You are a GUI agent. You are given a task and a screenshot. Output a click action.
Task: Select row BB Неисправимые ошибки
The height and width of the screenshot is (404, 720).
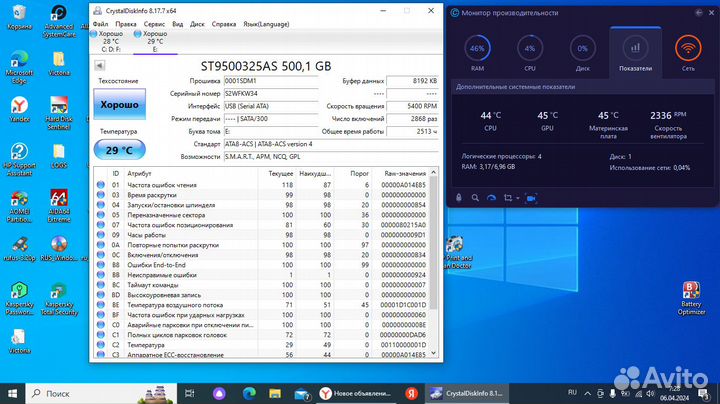click(262, 275)
